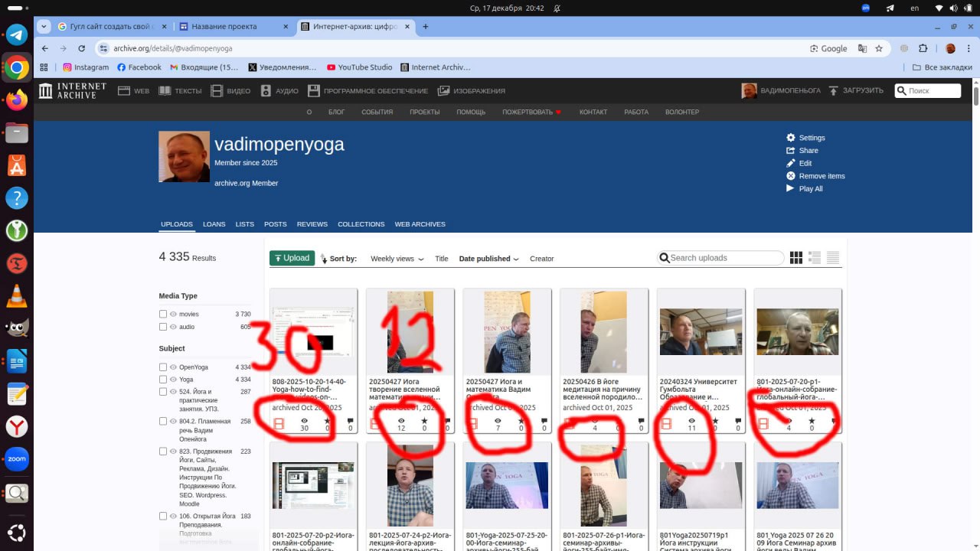Click the Загрузить upload arrow icon
Viewport: 980px width, 551px height.
tap(833, 90)
